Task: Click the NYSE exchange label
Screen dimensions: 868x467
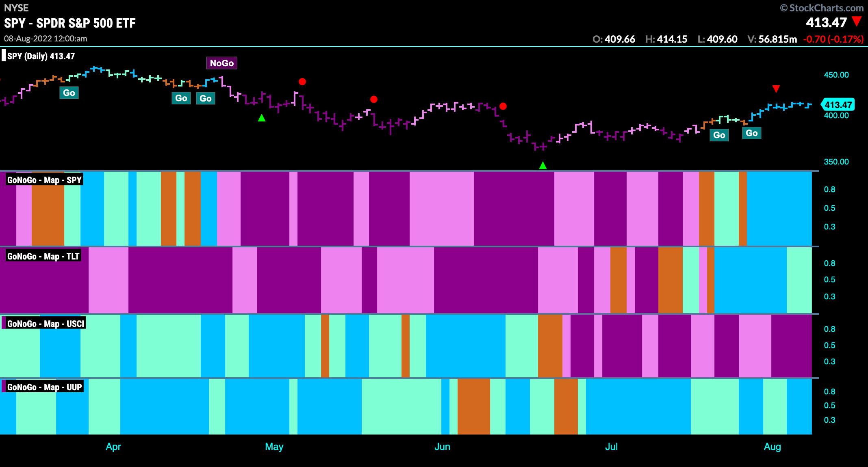Action: (x=16, y=8)
